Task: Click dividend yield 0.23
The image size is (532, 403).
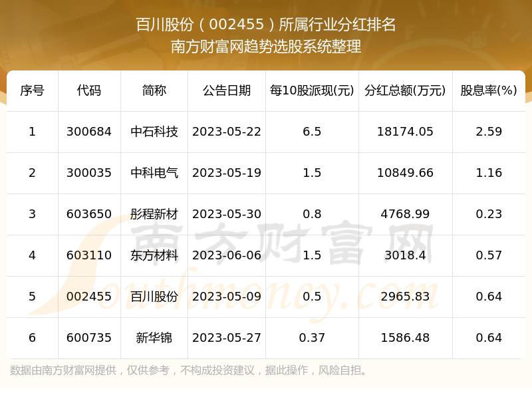Action: [x=489, y=214]
